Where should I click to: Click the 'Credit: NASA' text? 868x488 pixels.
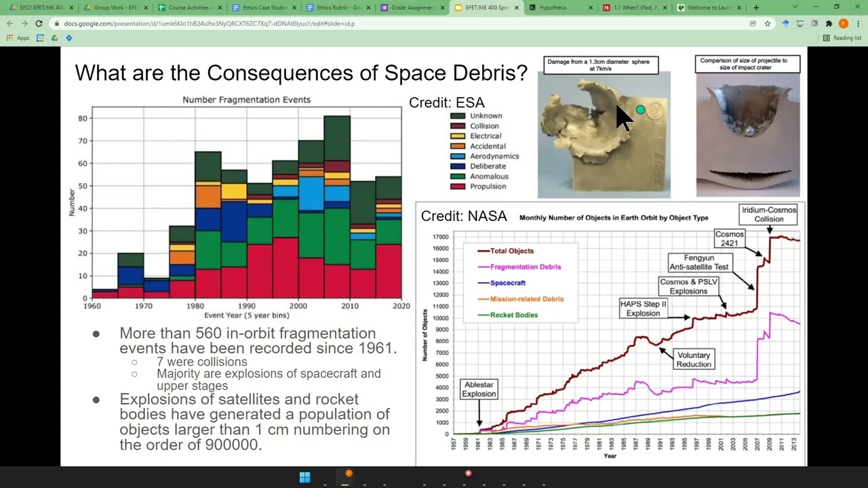pos(464,216)
